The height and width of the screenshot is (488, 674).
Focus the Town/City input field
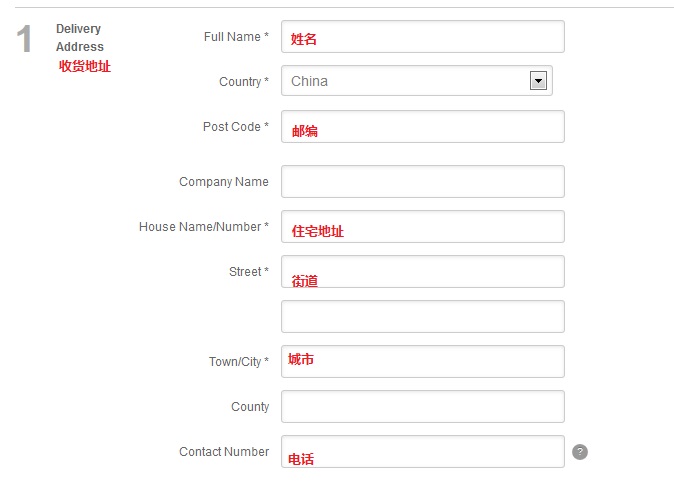pyautogui.click(x=423, y=362)
